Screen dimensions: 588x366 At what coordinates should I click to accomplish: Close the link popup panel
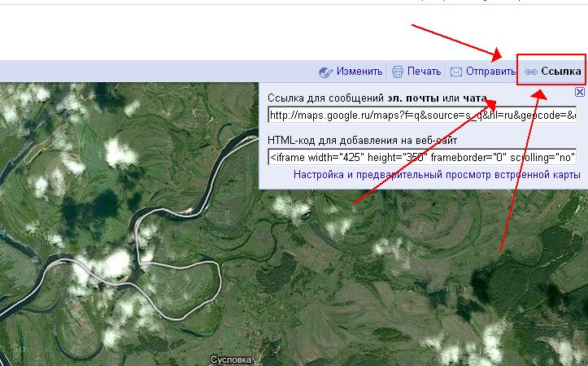pyautogui.click(x=579, y=91)
